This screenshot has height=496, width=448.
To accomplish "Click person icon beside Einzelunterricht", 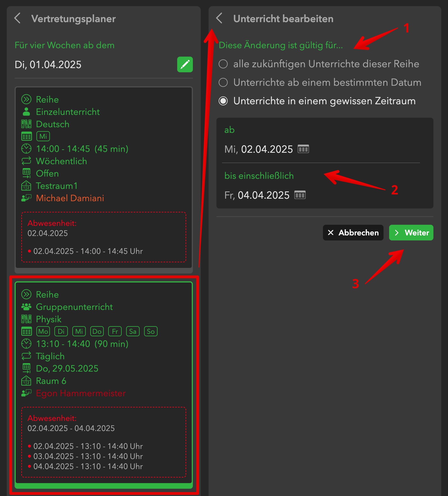I will pos(26,112).
